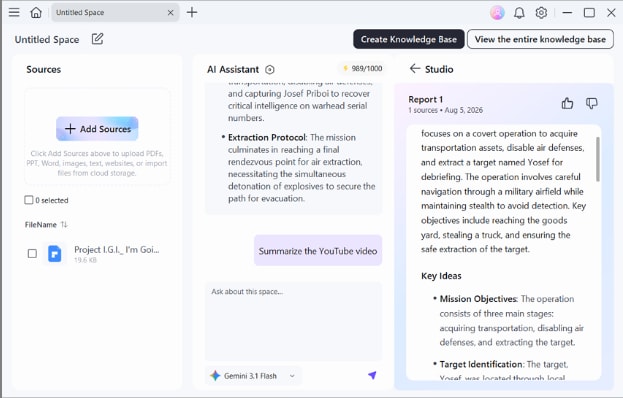Go back from Studio with arrow
The image size is (623, 398).
tap(414, 69)
